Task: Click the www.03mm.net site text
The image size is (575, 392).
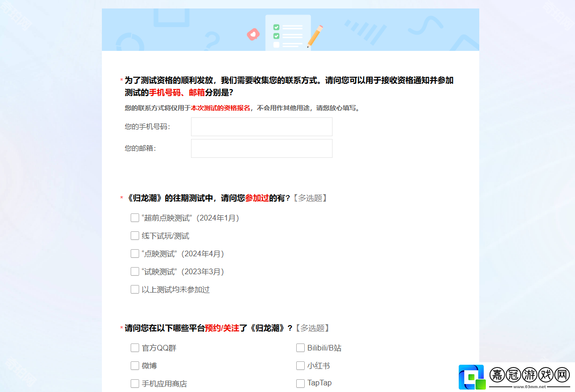Action: (530, 387)
